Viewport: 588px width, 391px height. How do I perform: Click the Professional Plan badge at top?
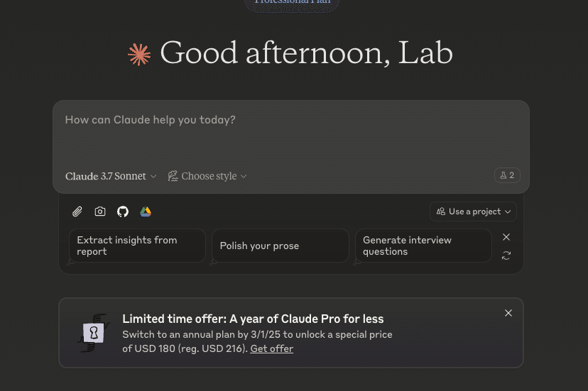292,4
